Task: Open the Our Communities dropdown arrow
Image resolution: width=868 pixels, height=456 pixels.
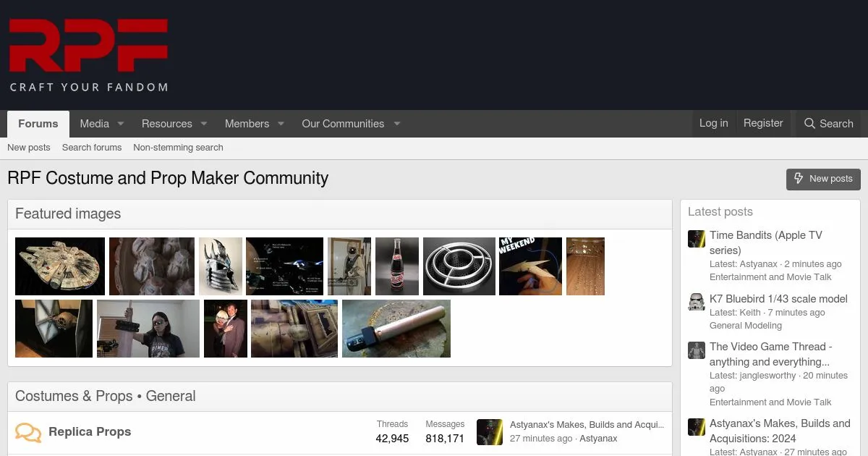Action: point(396,124)
